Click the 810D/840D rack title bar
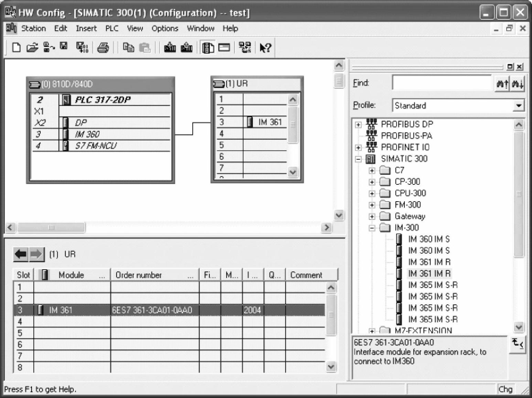Viewport: 532px width, 398px height. [100, 84]
